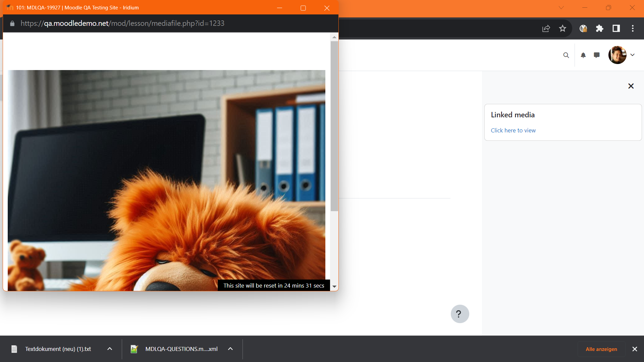The width and height of the screenshot is (644, 362).
Task: Minimize the lesson media popup window
Action: (279, 8)
